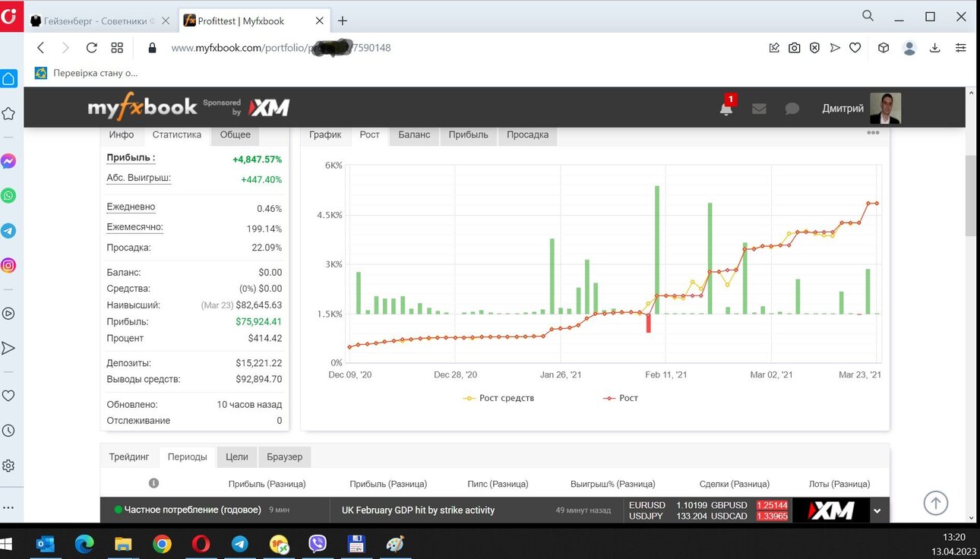Screen dimensions: 980x559
Task: Open the Myfxbook messages envelope
Action: pos(759,109)
